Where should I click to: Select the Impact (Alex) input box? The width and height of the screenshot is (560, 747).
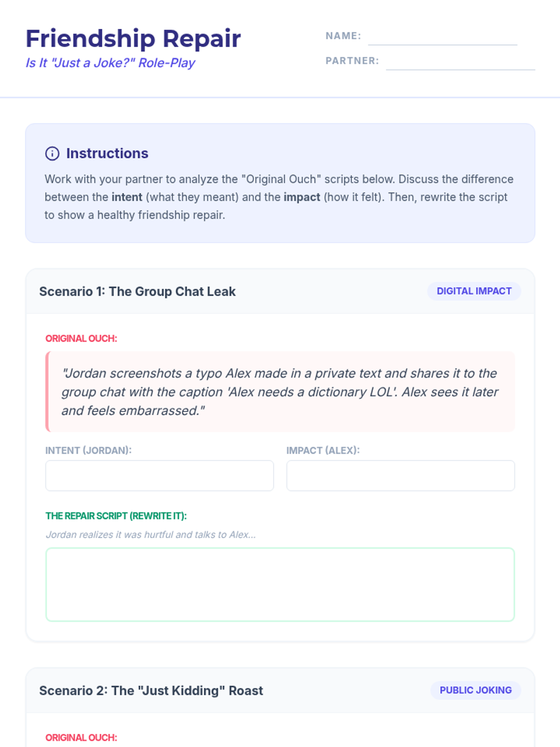[x=400, y=476]
